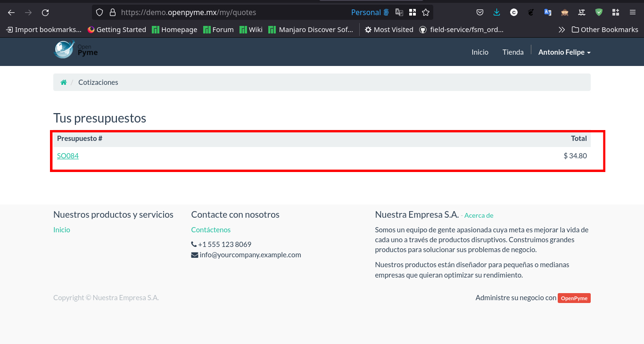Click the $ 34.80 total value
This screenshot has width=644, height=344.
(x=575, y=156)
